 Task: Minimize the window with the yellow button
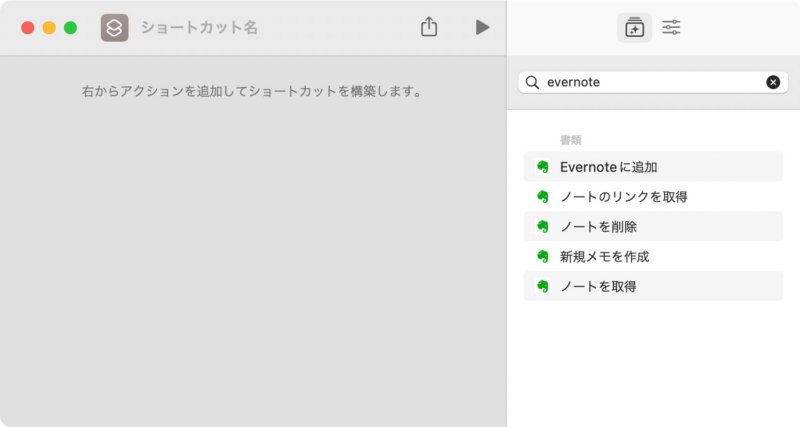49,28
